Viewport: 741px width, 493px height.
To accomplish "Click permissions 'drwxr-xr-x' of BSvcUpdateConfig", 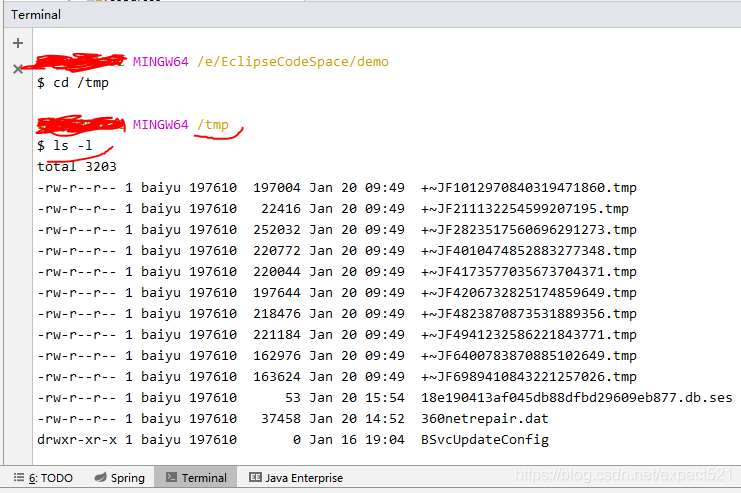I will 77,440.
